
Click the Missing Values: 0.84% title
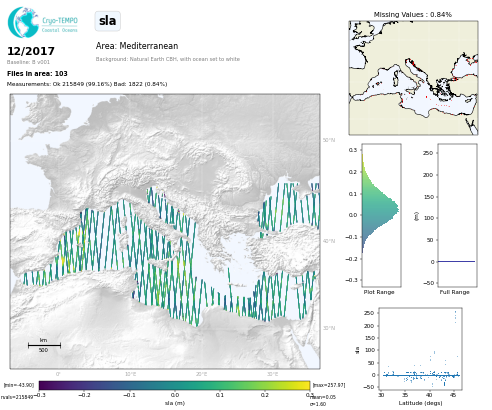tap(413, 15)
